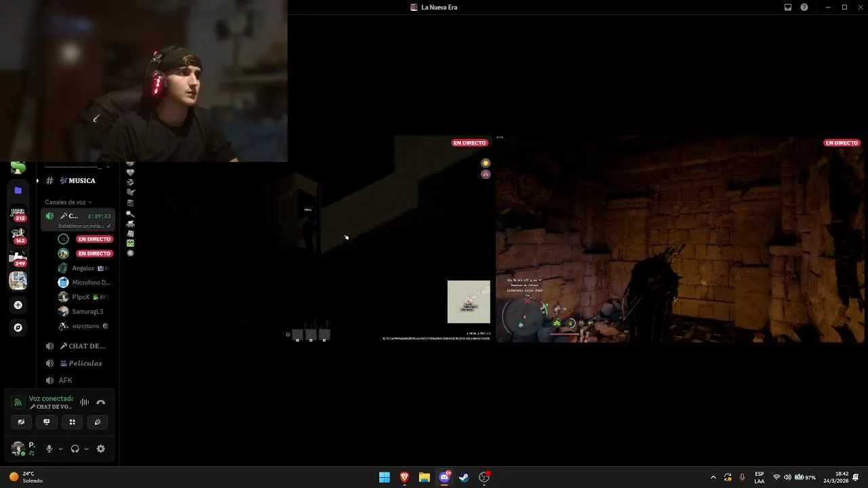
Task: Click EN DIRECTO badge on right stream
Action: [842, 143]
